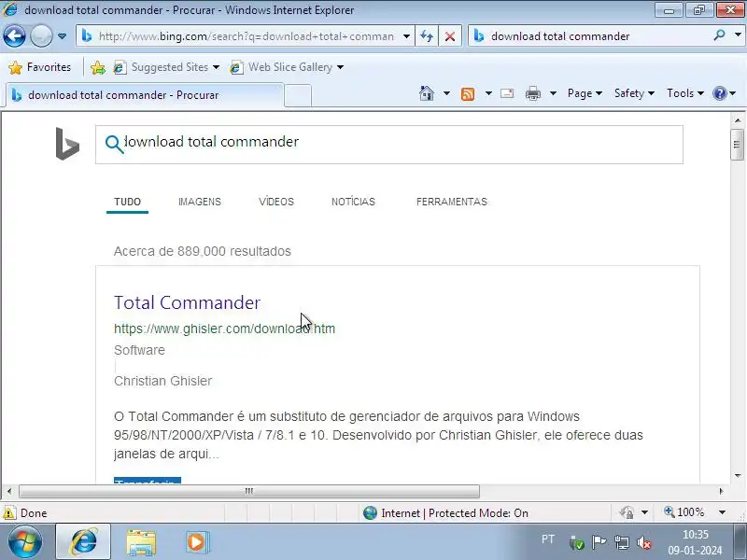
Task: Click the horizontal scrollbar thumb
Action: tap(249, 491)
